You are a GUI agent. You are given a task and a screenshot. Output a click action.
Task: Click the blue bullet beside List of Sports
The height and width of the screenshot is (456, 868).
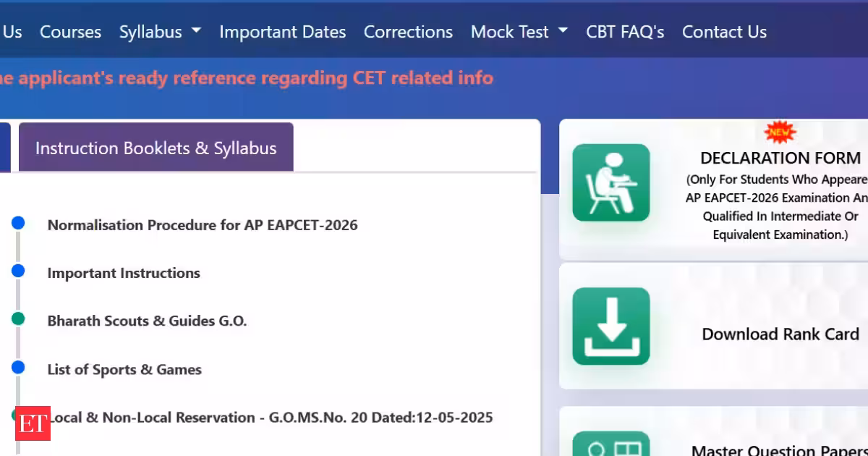pyautogui.click(x=18, y=368)
